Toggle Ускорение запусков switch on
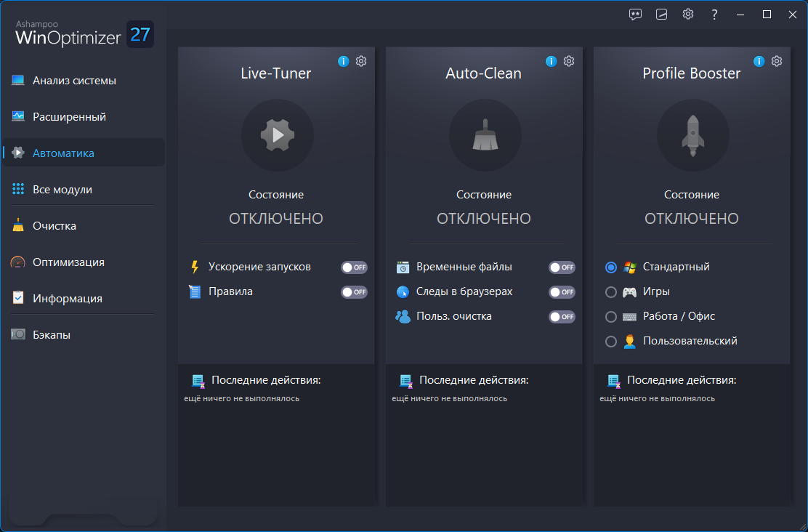This screenshot has height=532, width=808. [354, 267]
